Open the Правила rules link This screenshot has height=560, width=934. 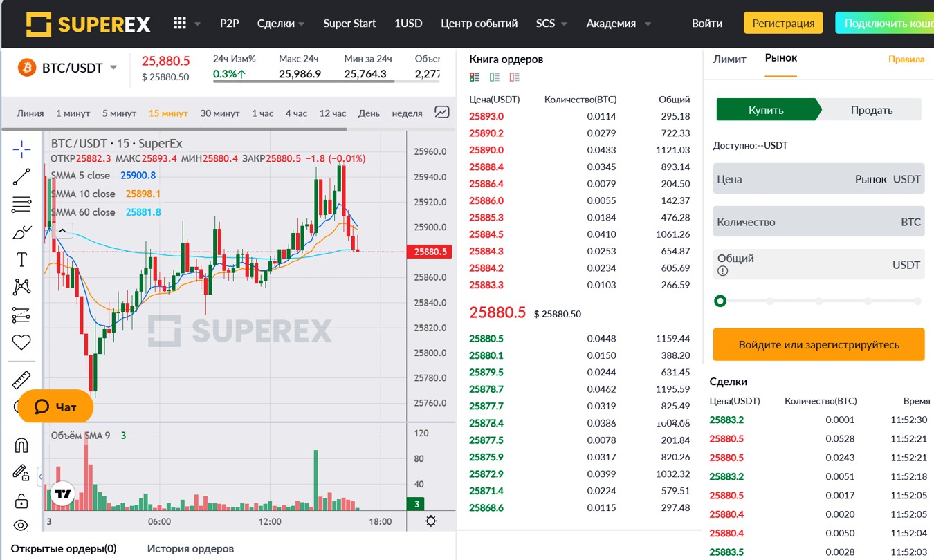tap(906, 59)
